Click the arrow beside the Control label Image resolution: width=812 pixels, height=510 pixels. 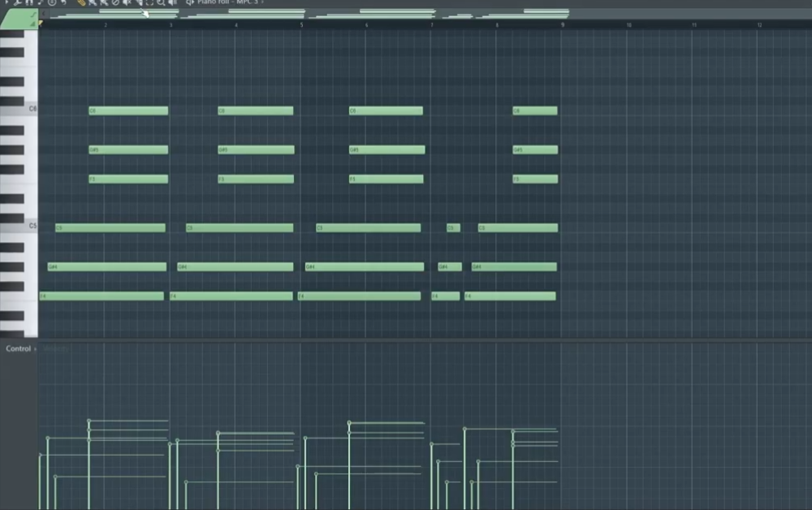35,349
